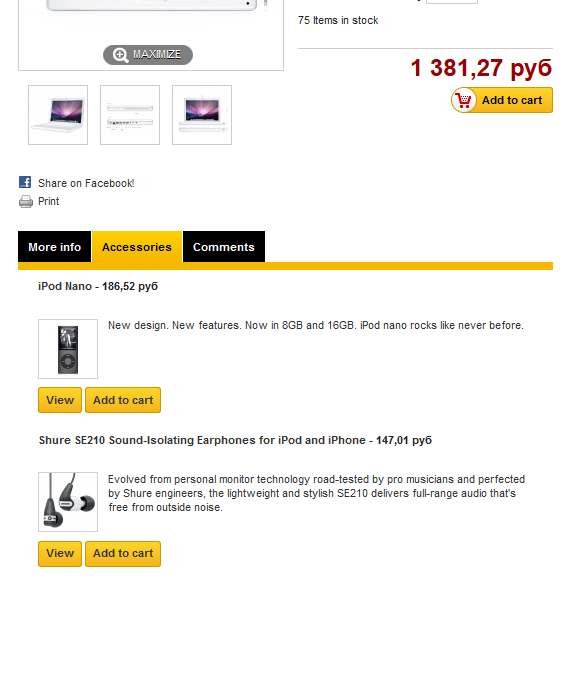The height and width of the screenshot is (689, 569).
Task: Select the front view laptop thumbnail
Action: (x=202, y=115)
